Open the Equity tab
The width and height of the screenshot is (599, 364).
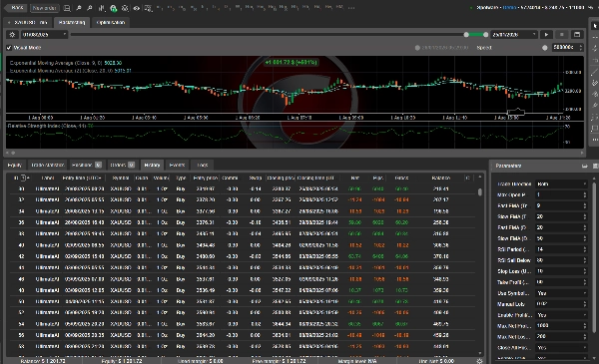pyautogui.click(x=15, y=166)
